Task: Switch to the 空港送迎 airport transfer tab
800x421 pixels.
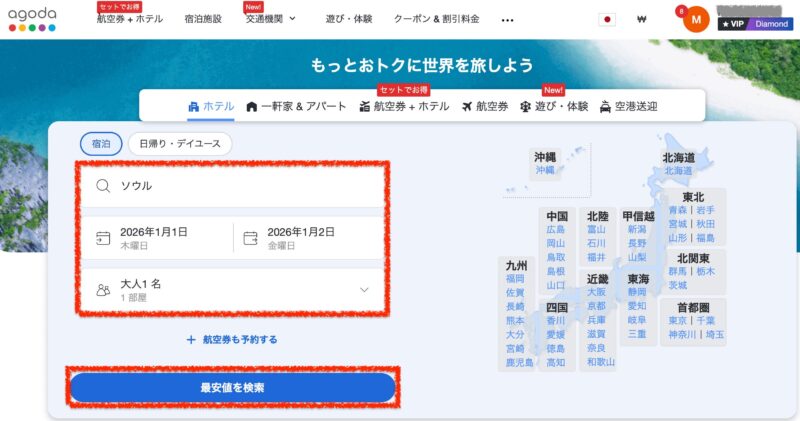Action: click(x=628, y=107)
